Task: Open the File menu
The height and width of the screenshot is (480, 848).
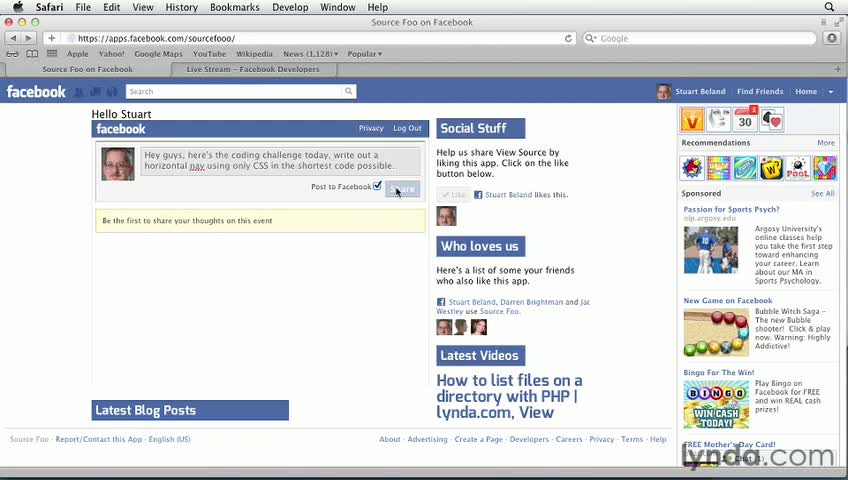Action: [x=83, y=7]
